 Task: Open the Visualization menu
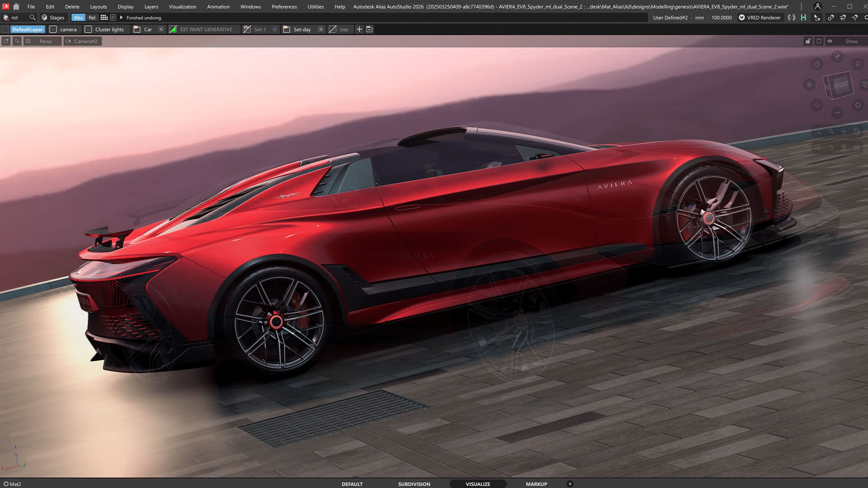click(x=182, y=6)
